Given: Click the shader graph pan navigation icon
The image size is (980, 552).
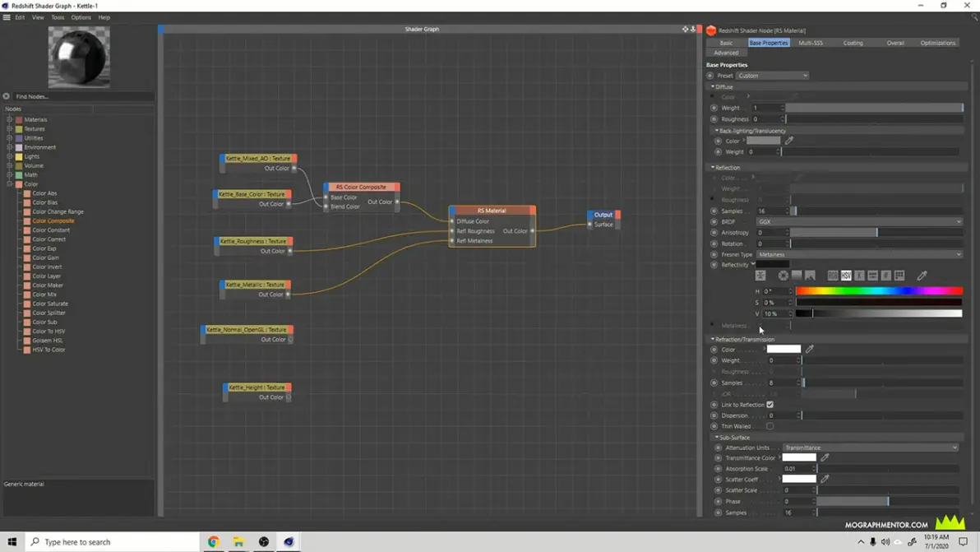Looking at the screenshot, I should [685, 29].
